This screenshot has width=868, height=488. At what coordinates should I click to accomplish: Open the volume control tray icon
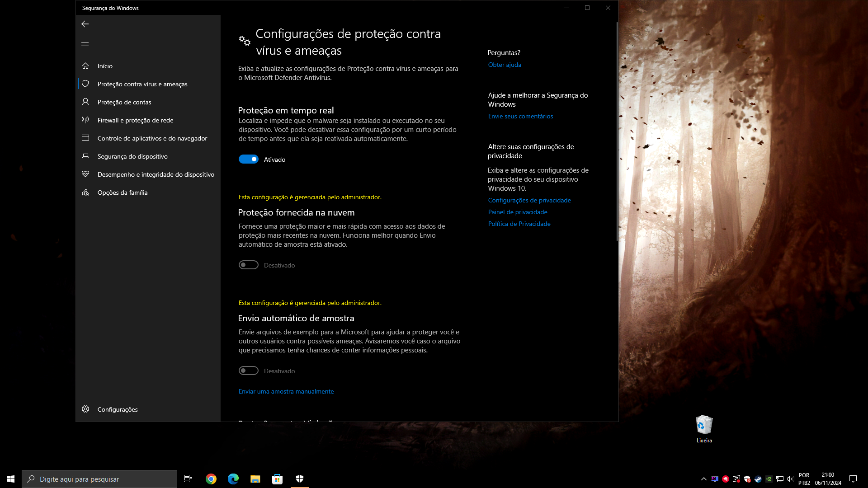790,479
